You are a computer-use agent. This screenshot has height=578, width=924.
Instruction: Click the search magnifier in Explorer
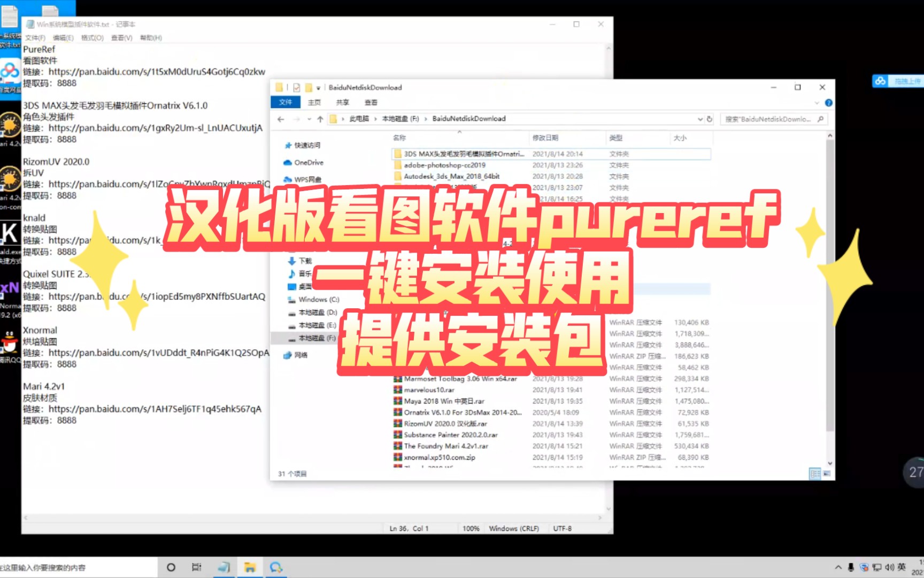point(821,119)
